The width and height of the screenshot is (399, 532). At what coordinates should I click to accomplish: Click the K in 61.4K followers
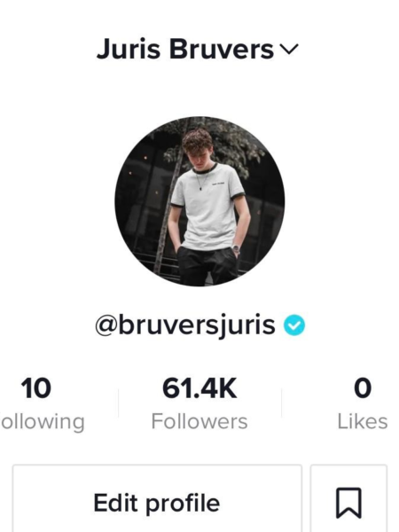click(227, 388)
